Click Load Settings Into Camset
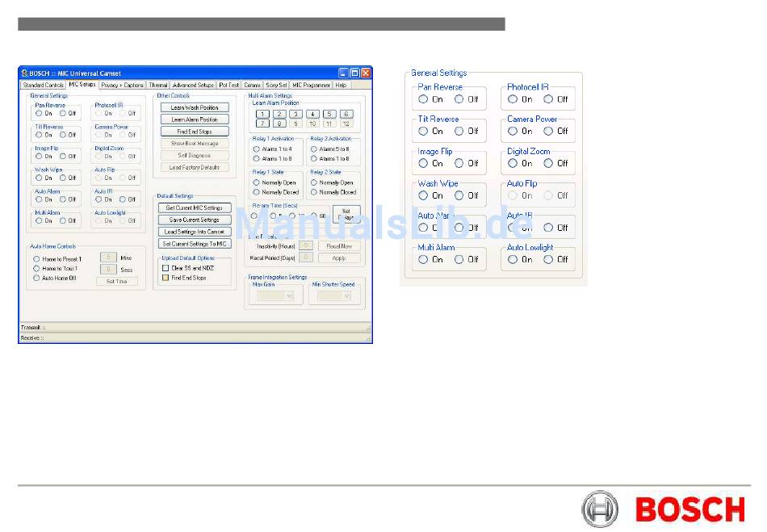The width and height of the screenshot is (767, 532). tap(195, 232)
